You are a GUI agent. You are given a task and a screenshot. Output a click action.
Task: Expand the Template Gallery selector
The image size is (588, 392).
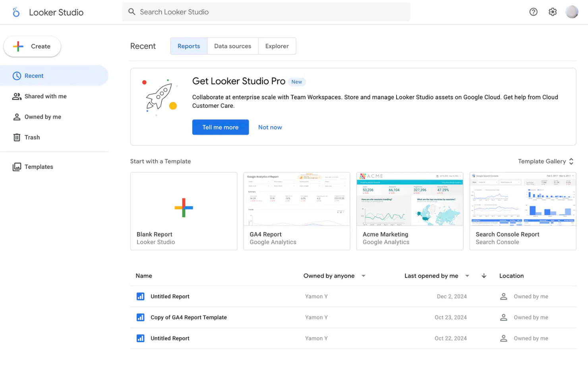point(546,161)
